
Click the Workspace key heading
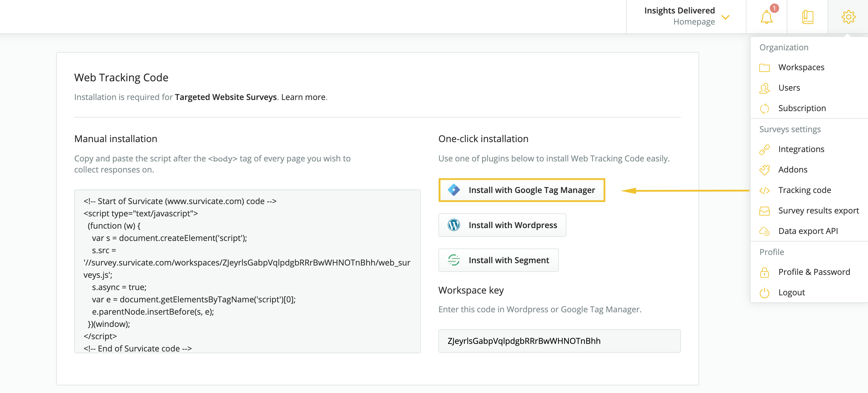point(471,290)
